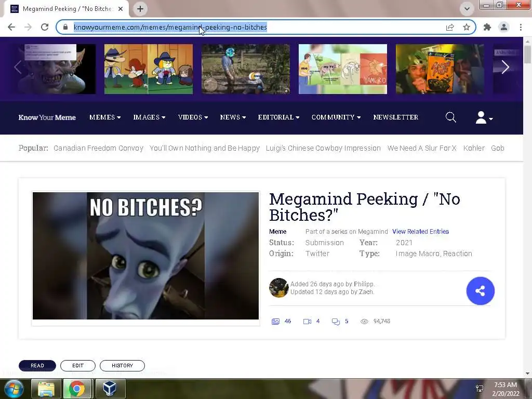Viewport: 532px width, 399px height.
Task: Select the HISTORY tab
Action: point(122,365)
